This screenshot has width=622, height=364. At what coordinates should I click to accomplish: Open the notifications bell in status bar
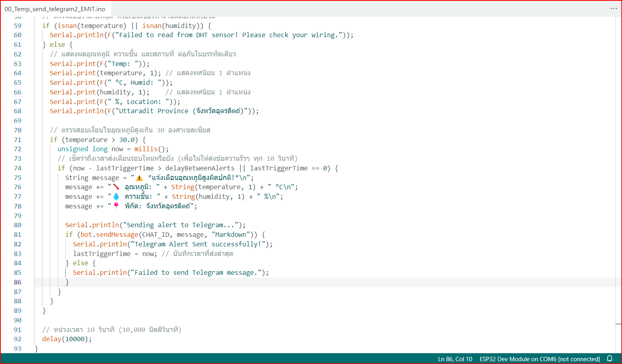(610, 359)
